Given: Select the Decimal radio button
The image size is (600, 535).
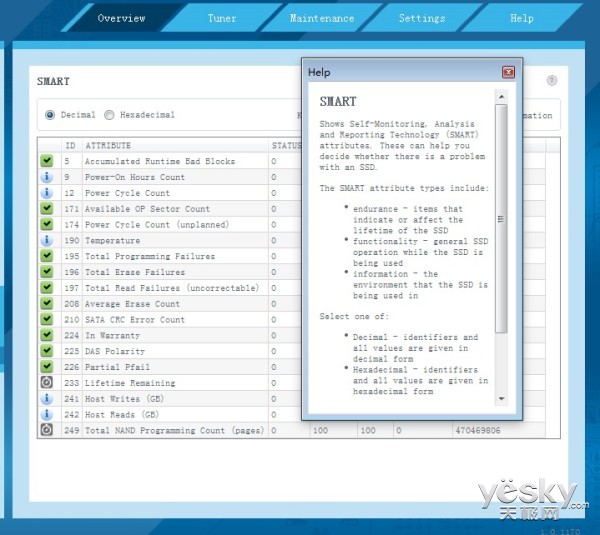Looking at the screenshot, I should click(50, 115).
